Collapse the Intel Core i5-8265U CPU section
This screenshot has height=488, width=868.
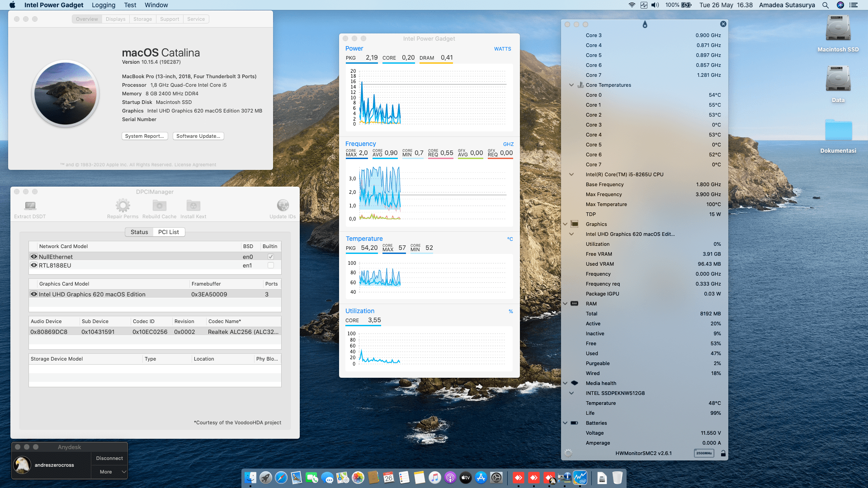[x=571, y=174]
